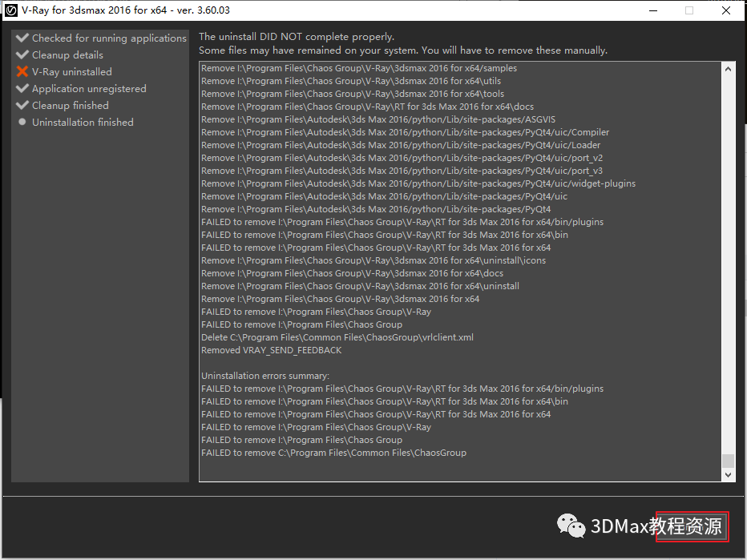Select Remove line ending 'V-Ray\3dsmax 2016 for x64'
The width and height of the screenshot is (747, 560).
click(x=340, y=299)
